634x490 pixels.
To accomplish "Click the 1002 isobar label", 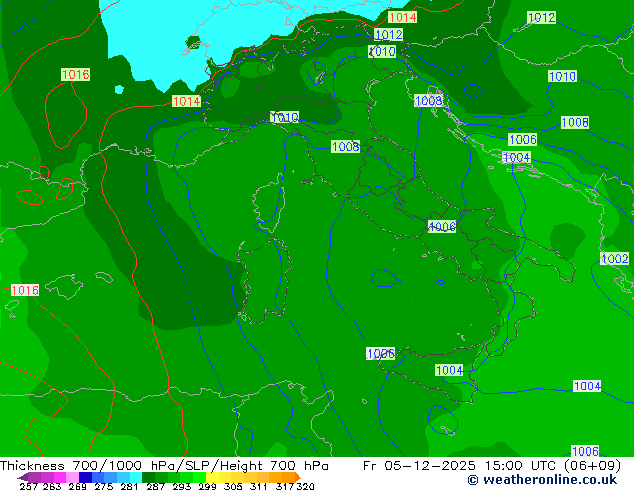I will click(x=615, y=259).
